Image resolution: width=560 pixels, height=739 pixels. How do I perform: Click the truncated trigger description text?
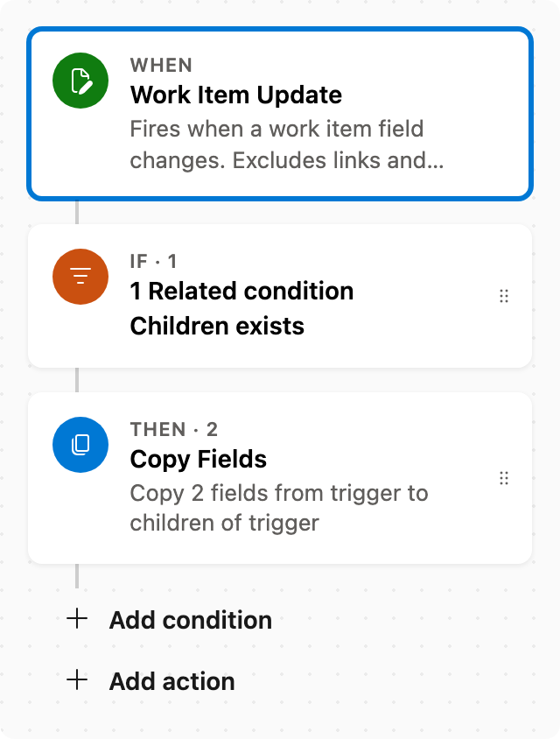(x=287, y=144)
